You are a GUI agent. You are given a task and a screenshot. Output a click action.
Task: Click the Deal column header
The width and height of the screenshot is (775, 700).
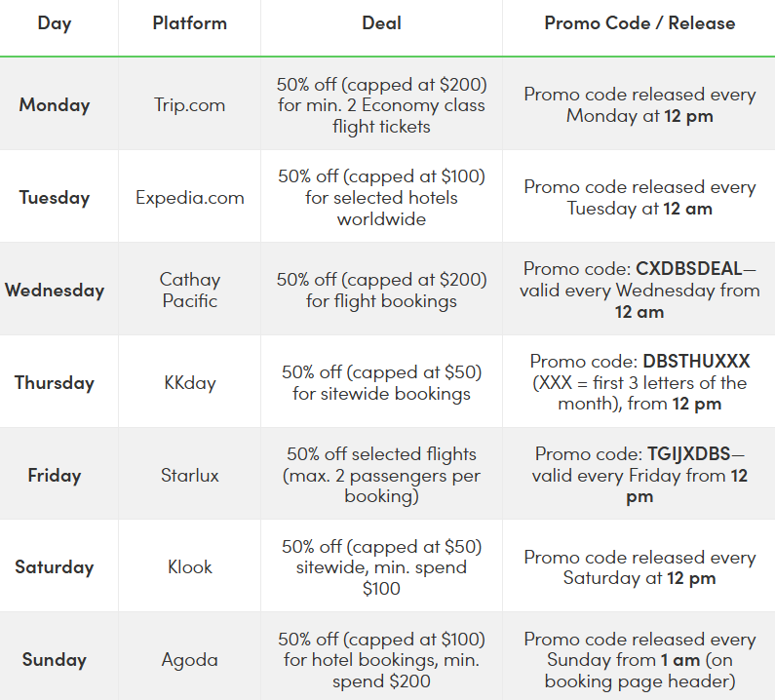pos(381,23)
